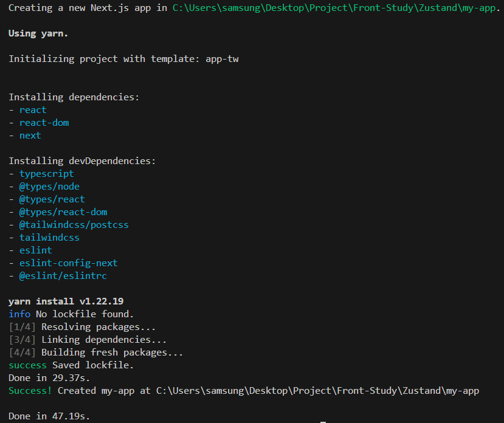This screenshot has width=504, height=423.
Task: Click the 'Using yarn.' line
Action: coord(38,33)
